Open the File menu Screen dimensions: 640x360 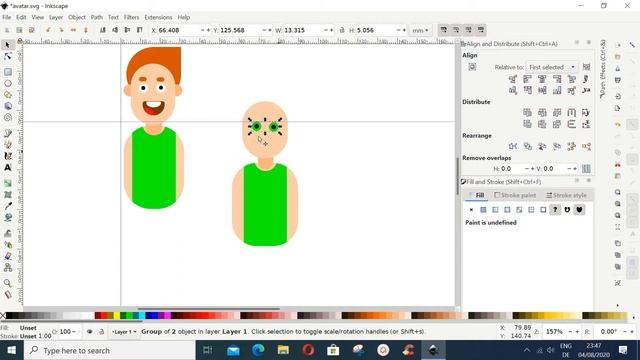pos(7,17)
